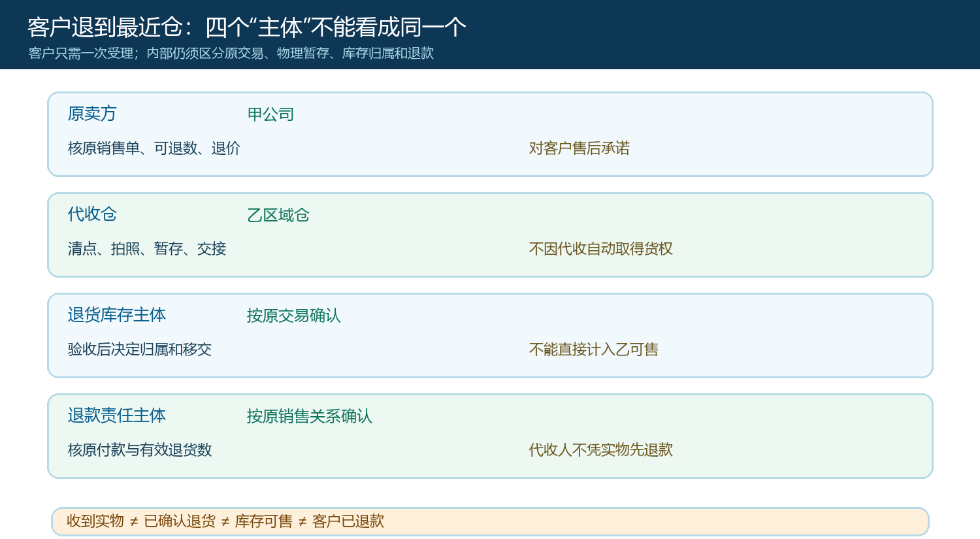Screen dimensions: 980x539
Task: Select the text 按原交易确认
Action: (294, 316)
